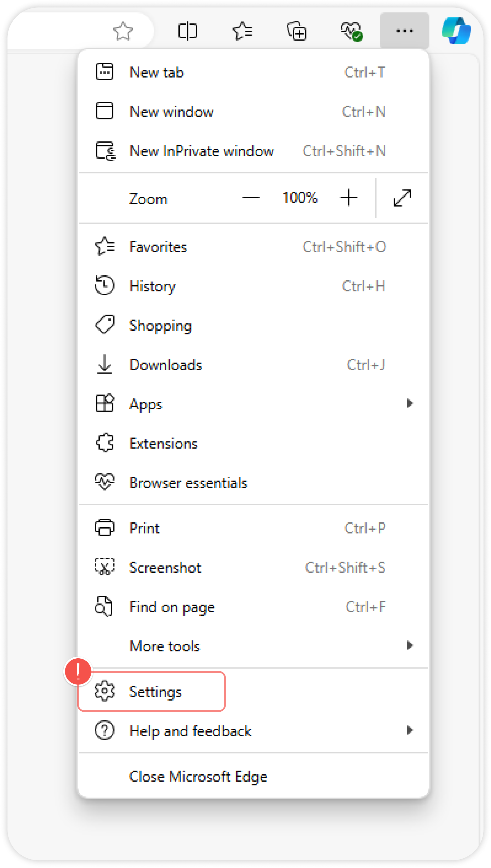491x868 pixels.
Task: Expand the Help and feedback submenu
Action: pyautogui.click(x=410, y=731)
